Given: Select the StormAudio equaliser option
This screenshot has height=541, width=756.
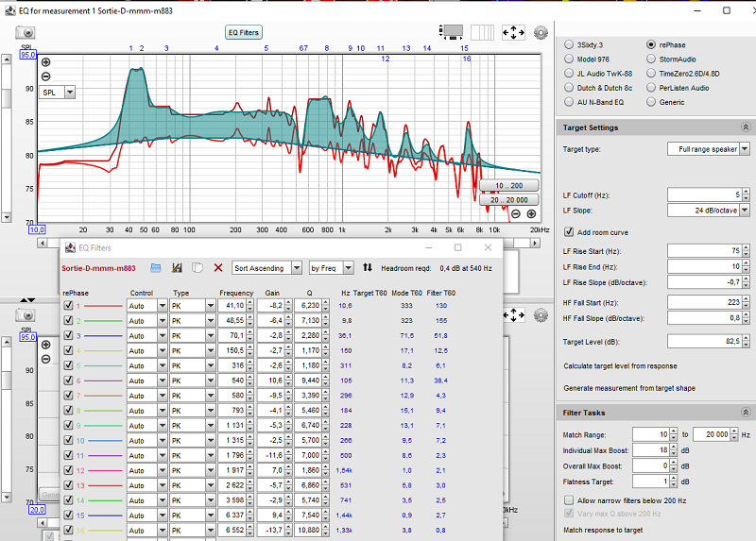Looking at the screenshot, I should click(x=651, y=59).
